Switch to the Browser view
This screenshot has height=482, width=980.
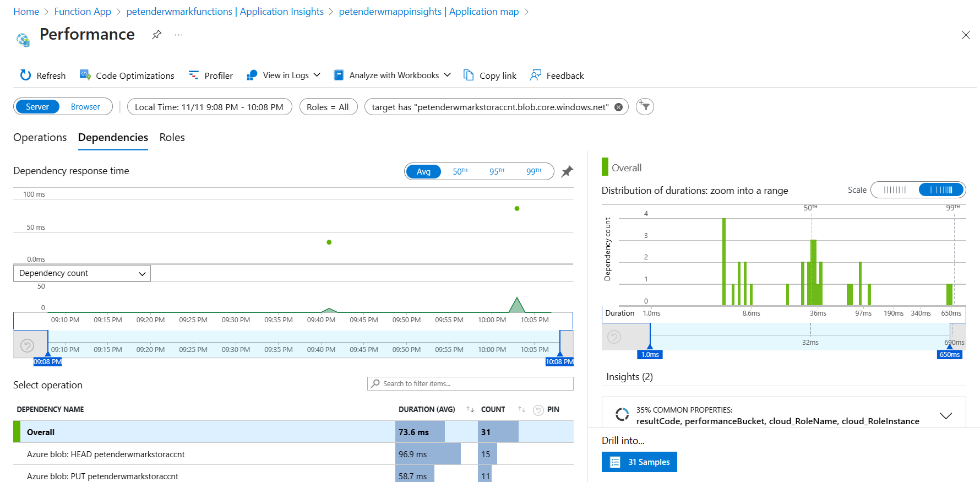coord(85,107)
